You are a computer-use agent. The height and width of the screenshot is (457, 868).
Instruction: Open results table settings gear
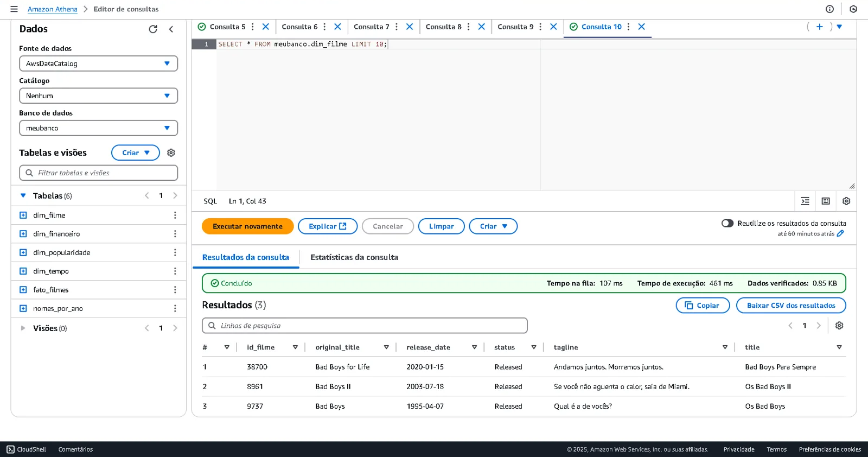point(839,326)
